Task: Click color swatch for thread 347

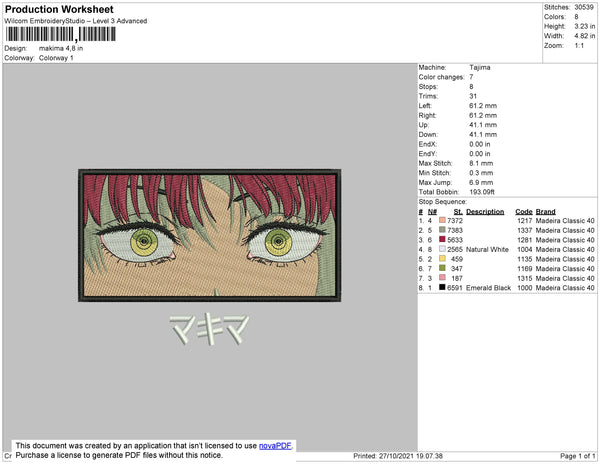Action: coord(442,268)
